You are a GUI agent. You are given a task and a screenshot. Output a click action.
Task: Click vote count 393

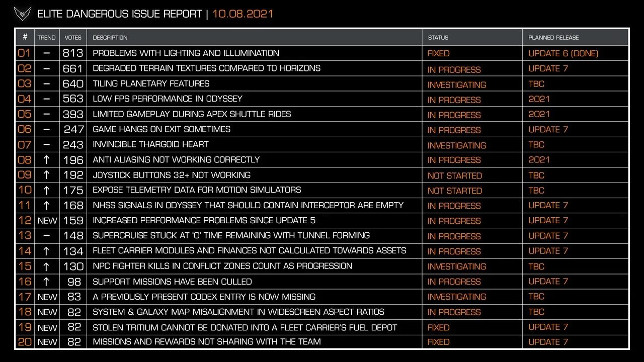click(73, 114)
